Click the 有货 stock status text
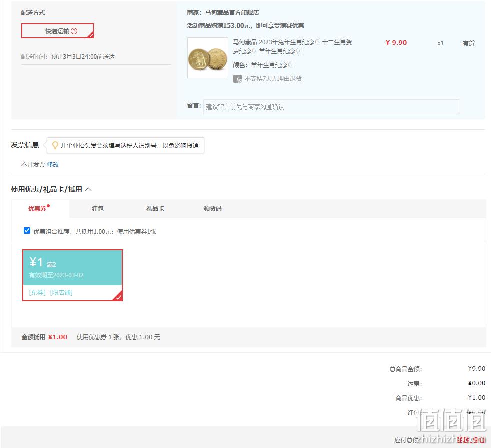Viewport: 491px width, 448px height. (469, 43)
